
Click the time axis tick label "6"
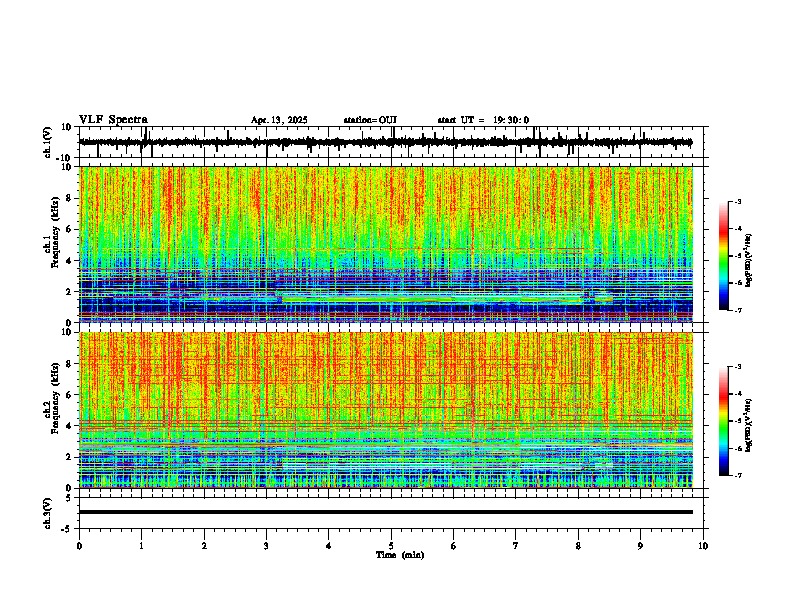click(x=453, y=546)
